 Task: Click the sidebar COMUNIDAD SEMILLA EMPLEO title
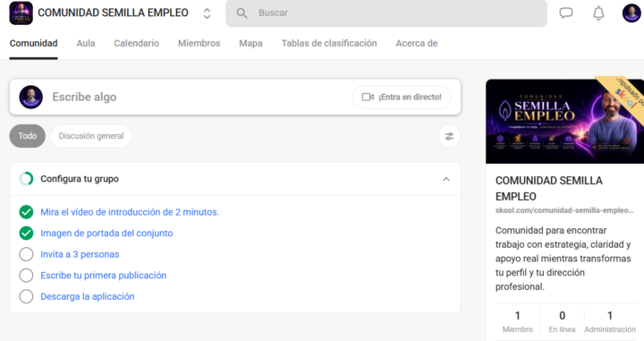click(548, 189)
